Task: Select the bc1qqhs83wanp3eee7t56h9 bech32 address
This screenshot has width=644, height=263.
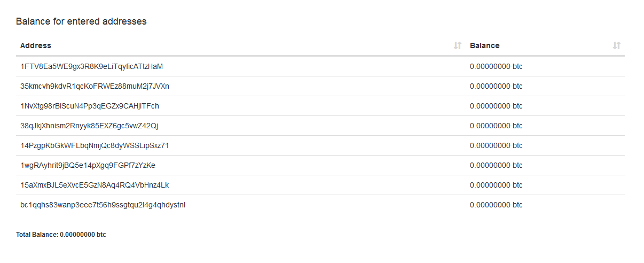Action: point(103,205)
